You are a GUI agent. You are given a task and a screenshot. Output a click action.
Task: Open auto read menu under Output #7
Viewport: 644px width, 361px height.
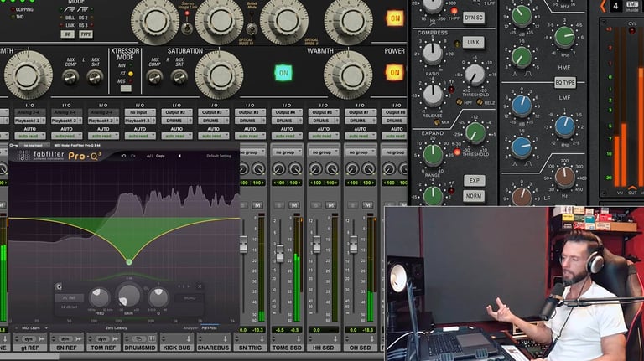[360, 136]
